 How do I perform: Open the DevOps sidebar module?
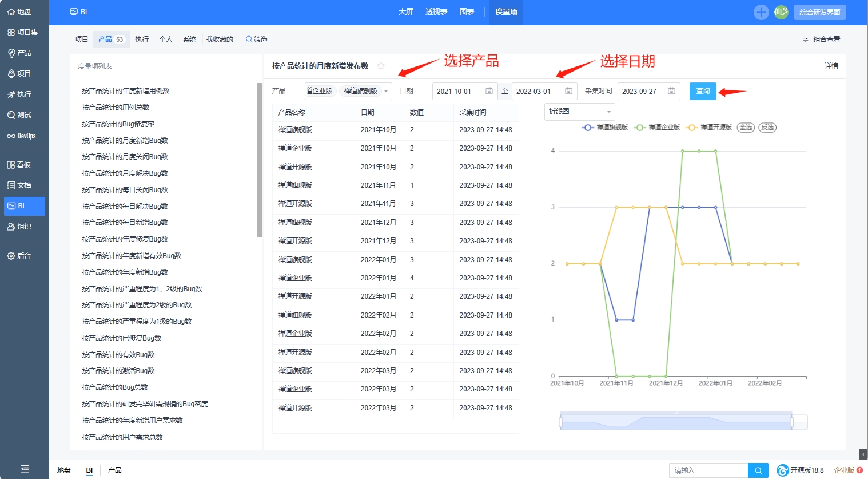pos(22,136)
